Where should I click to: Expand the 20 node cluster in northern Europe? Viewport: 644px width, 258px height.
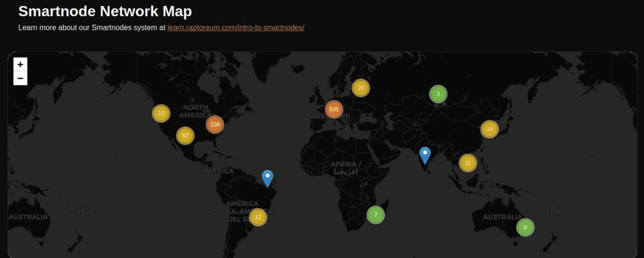(x=361, y=88)
